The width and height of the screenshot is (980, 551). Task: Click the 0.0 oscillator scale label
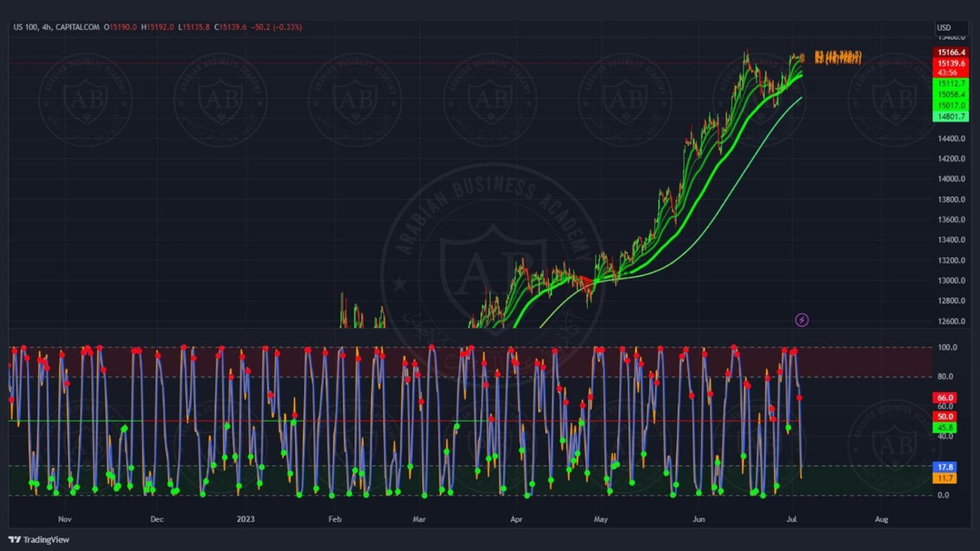click(943, 495)
